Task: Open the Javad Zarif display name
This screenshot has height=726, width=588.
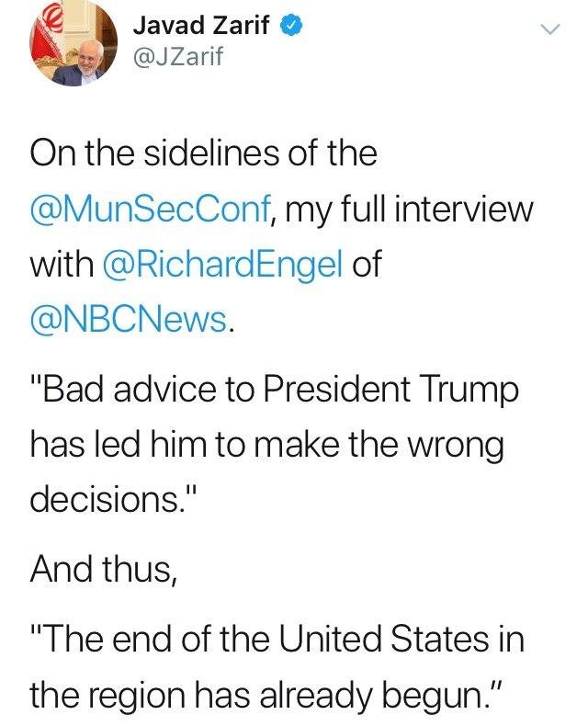Action: 200,25
